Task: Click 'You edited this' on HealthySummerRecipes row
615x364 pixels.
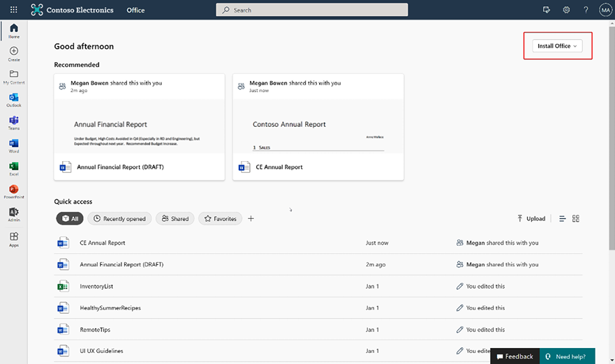Action: point(485,308)
